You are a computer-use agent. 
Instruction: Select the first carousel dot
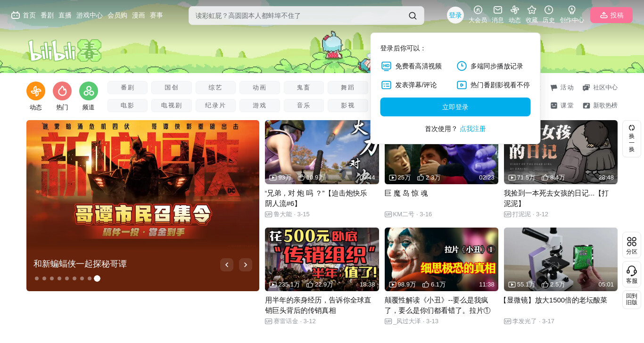pos(37,278)
